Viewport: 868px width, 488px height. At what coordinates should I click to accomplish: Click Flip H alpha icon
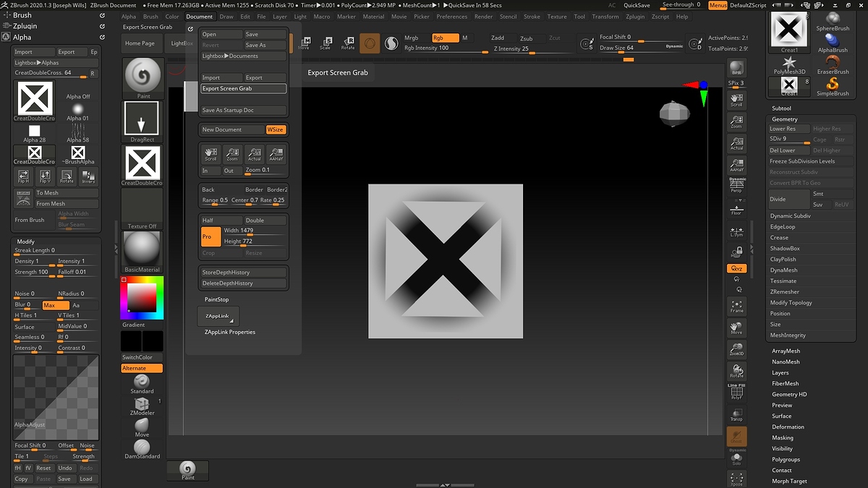click(x=23, y=176)
